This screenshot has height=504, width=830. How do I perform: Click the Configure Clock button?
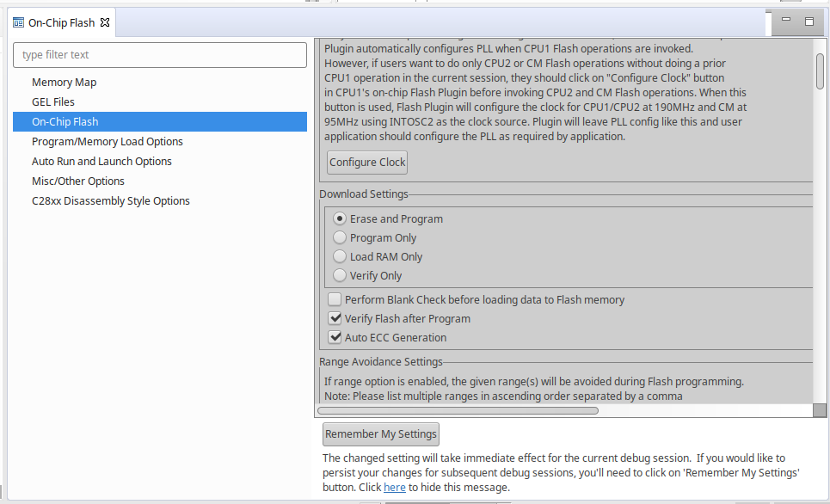(x=367, y=163)
